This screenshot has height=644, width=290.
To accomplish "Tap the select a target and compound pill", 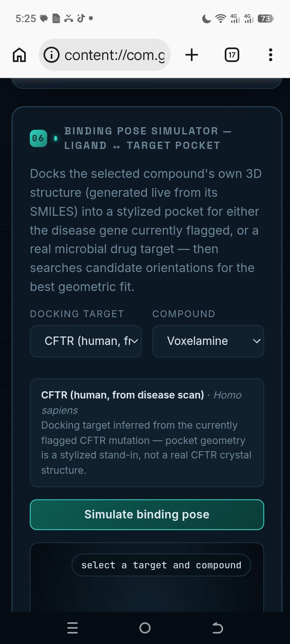I will tap(161, 565).
